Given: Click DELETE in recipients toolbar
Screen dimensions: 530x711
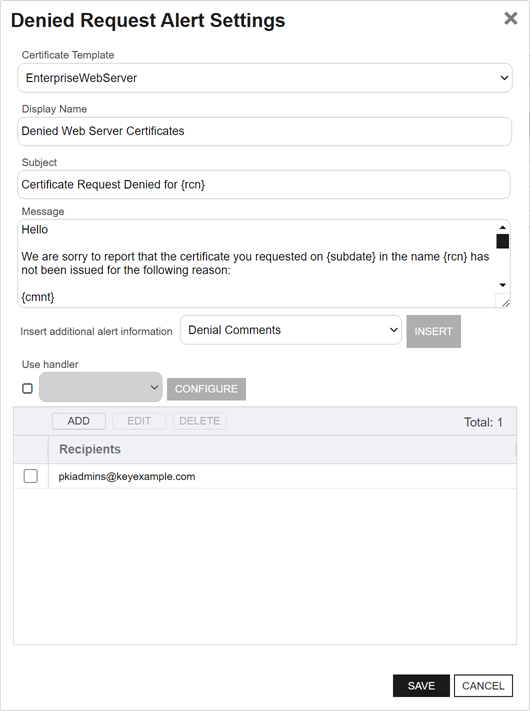Looking at the screenshot, I should tap(199, 421).
